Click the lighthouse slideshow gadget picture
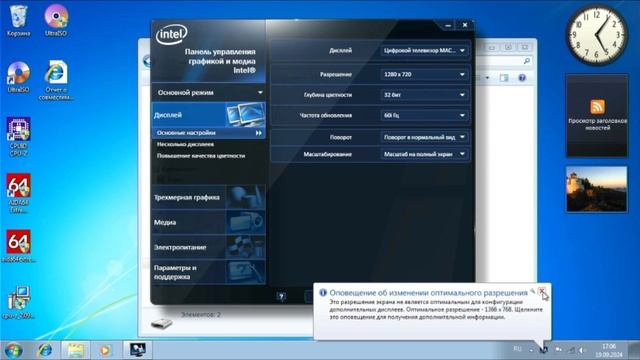The width and height of the screenshot is (640, 360). [597, 189]
